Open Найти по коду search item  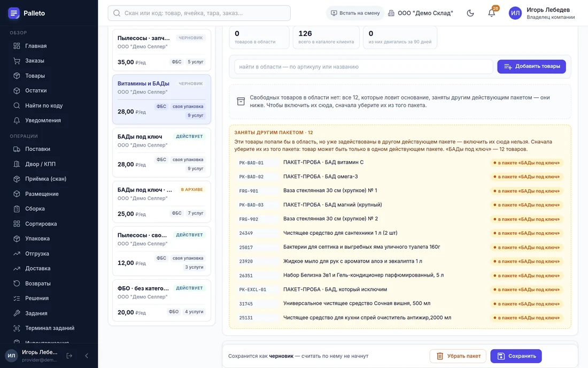click(43, 105)
